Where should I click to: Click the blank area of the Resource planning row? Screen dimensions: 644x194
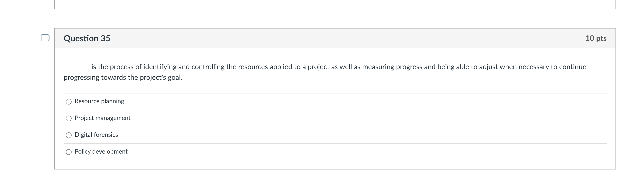point(350,101)
